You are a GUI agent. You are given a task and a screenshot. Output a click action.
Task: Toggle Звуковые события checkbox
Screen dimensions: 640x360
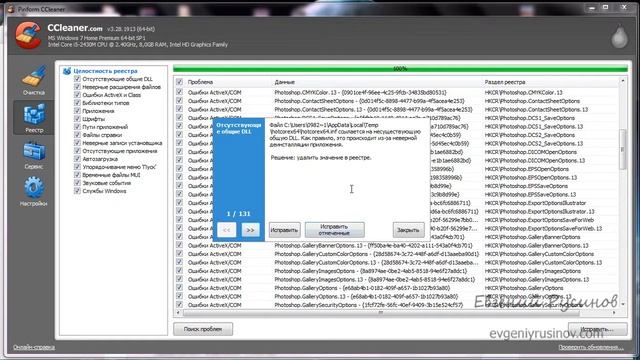click(77, 183)
